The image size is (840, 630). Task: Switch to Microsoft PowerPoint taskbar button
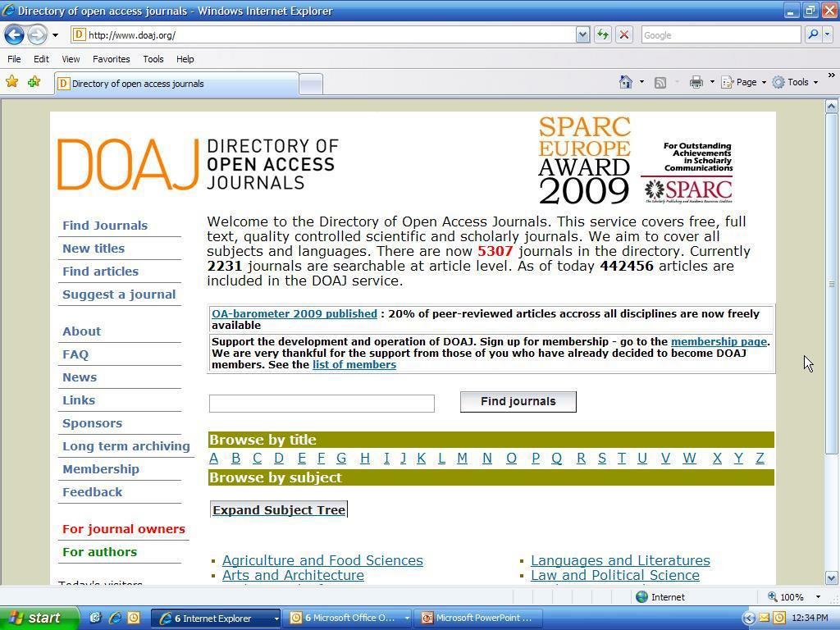(x=479, y=619)
